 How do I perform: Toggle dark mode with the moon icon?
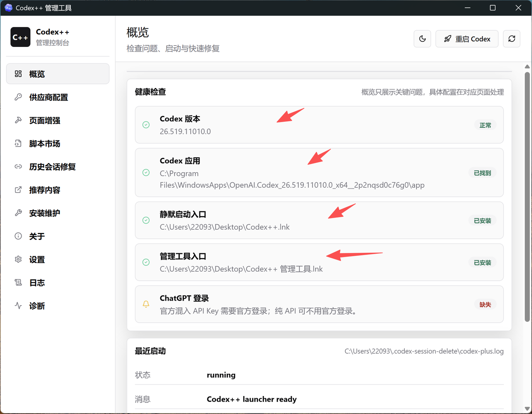point(422,39)
